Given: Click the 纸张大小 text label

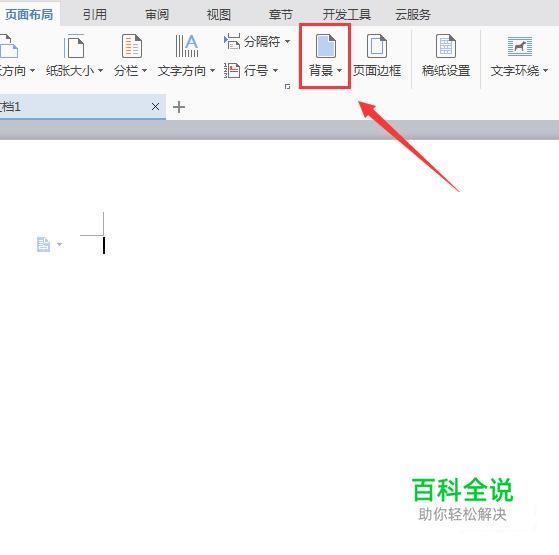Looking at the screenshot, I should (x=70, y=71).
